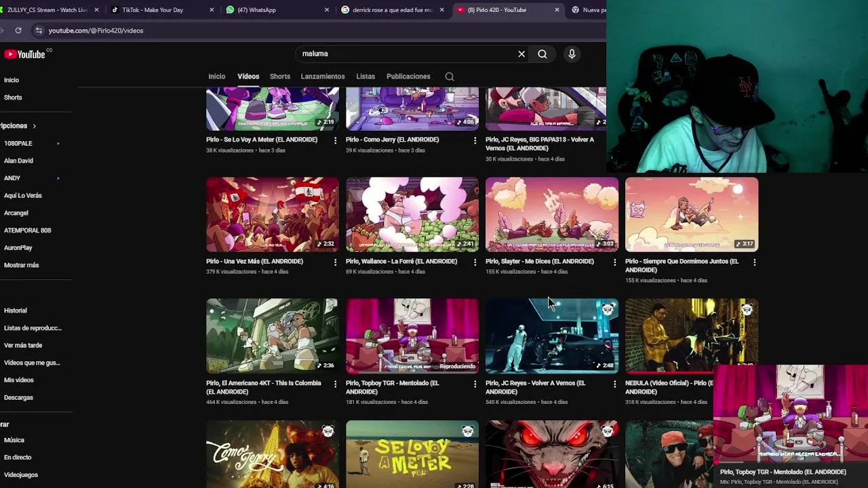The height and width of the screenshot is (488, 868).
Task: Open Mis vídeos in the sidebar
Action: (19, 380)
